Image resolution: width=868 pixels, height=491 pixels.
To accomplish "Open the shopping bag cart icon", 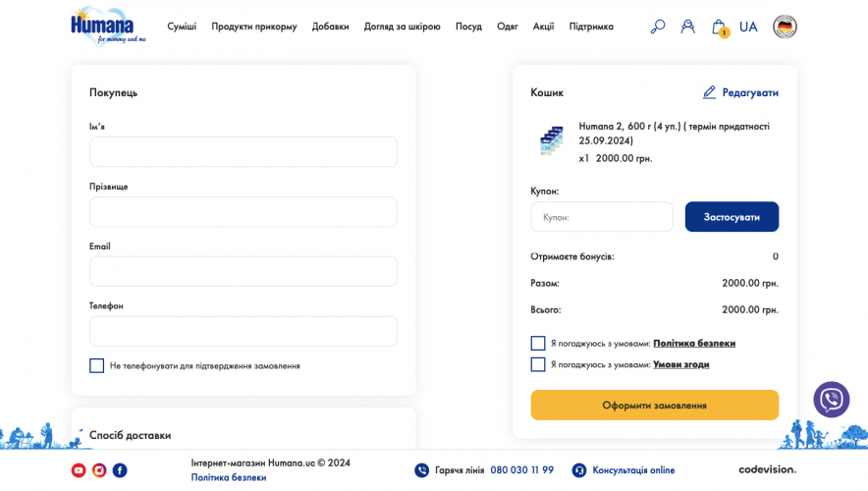I will pyautogui.click(x=719, y=27).
